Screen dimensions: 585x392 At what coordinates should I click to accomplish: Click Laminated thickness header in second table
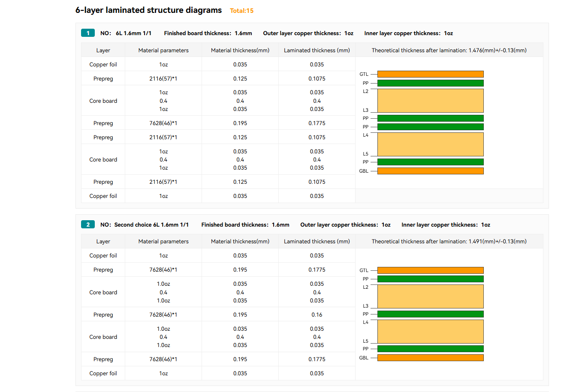317,241
